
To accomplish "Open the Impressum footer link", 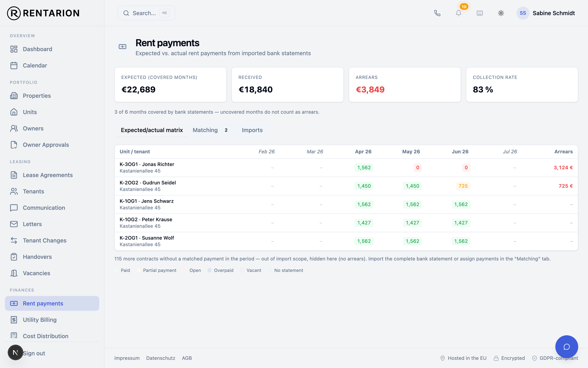I will tap(127, 358).
